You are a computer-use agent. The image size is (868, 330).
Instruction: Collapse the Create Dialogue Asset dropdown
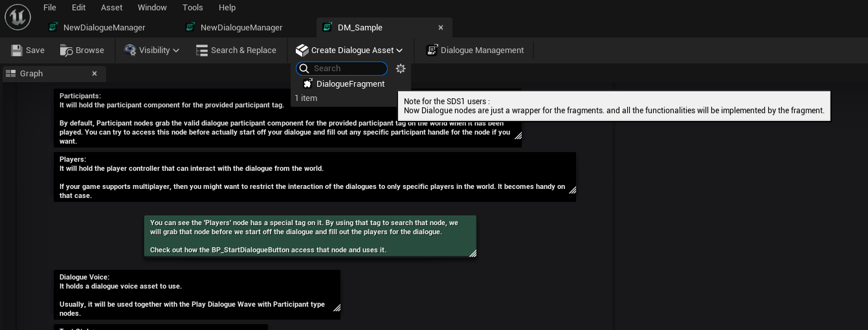coord(350,50)
